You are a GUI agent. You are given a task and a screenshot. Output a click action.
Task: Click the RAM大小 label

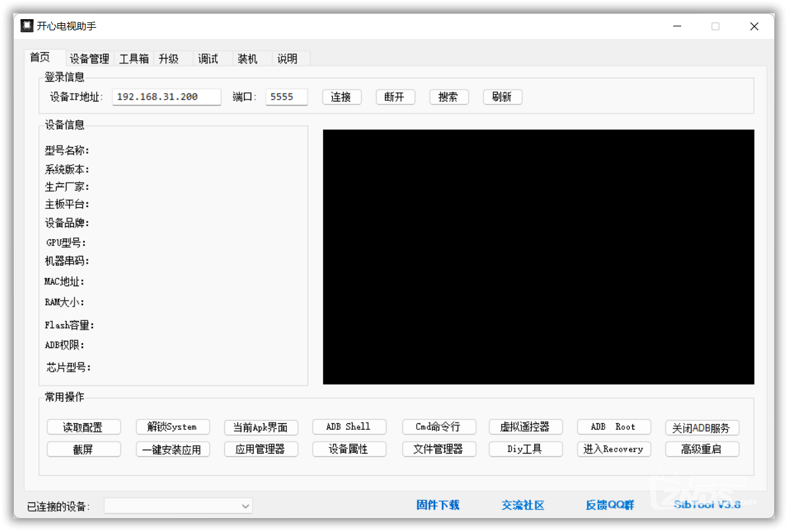[x=65, y=302]
